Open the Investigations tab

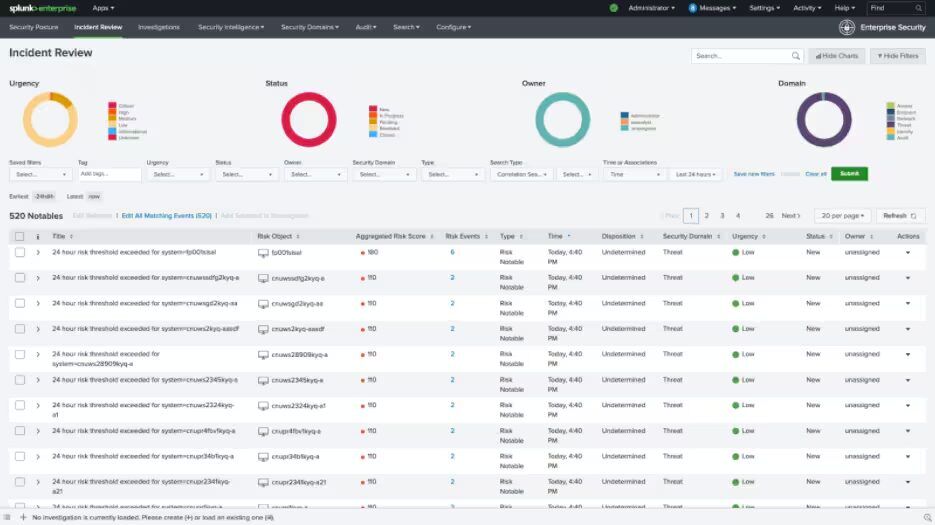coord(159,27)
